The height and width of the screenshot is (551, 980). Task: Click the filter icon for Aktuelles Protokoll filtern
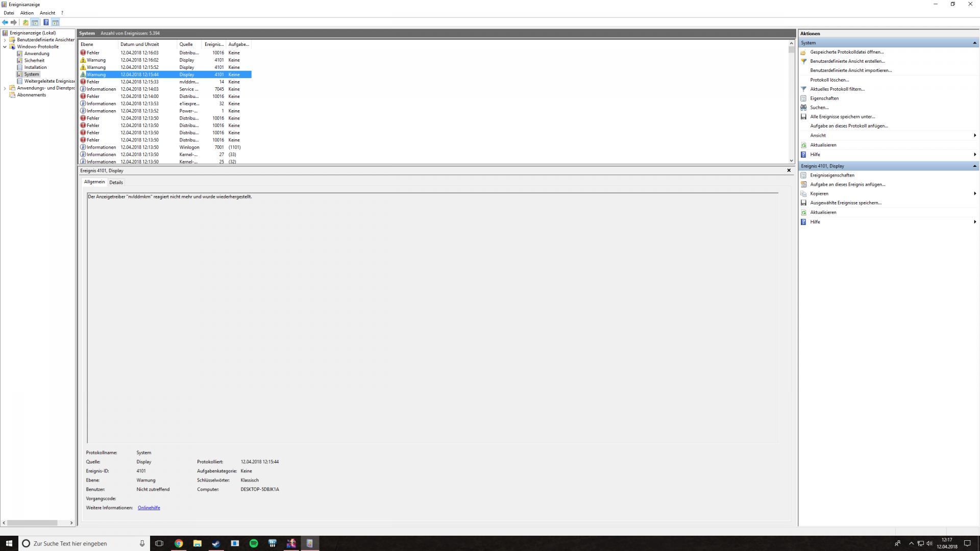click(803, 89)
